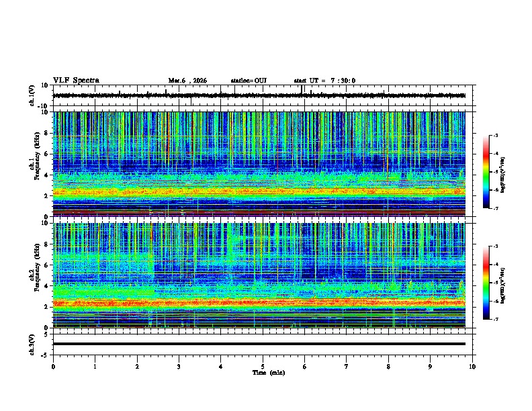Viewport: 532px width, 411px height.
Task: Click the "ch.3(V)" axis label
Action: click(x=32, y=345)
